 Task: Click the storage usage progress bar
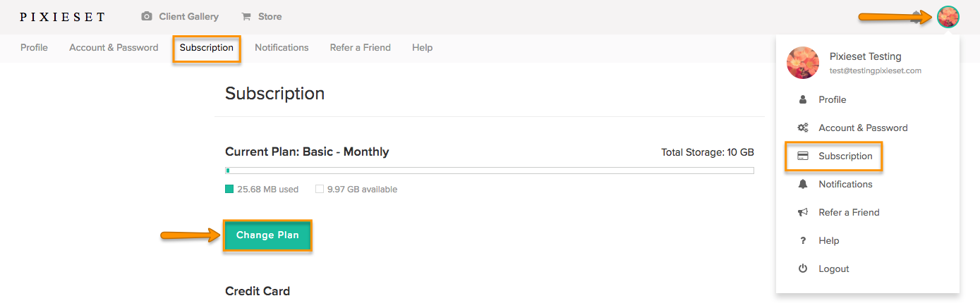pos(490,171)
